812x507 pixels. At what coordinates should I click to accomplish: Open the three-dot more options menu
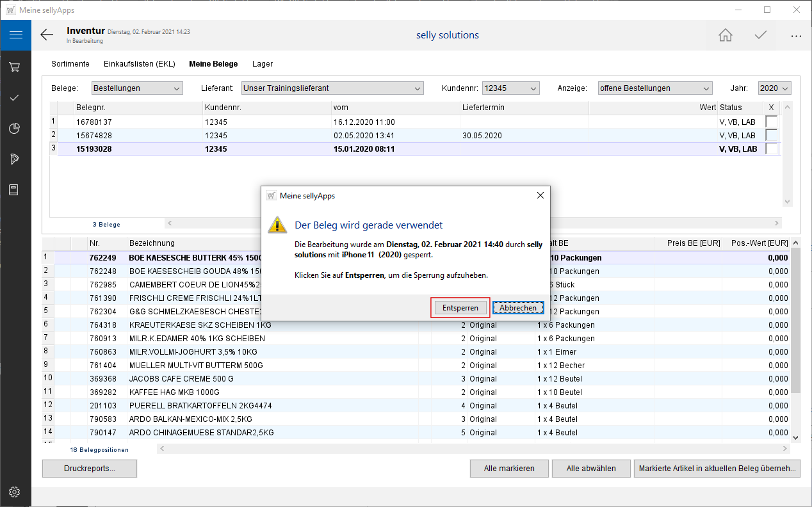(796, 36)
